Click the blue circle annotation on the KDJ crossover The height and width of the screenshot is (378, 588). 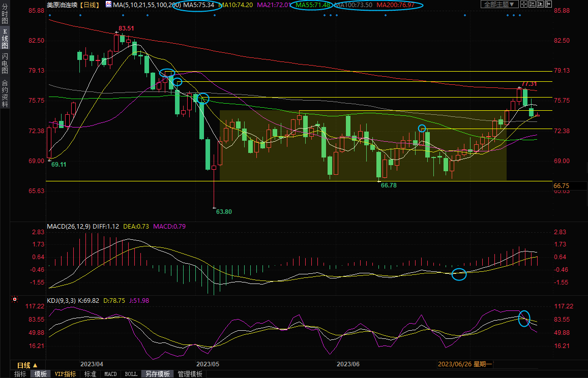[x=524, y=319]
